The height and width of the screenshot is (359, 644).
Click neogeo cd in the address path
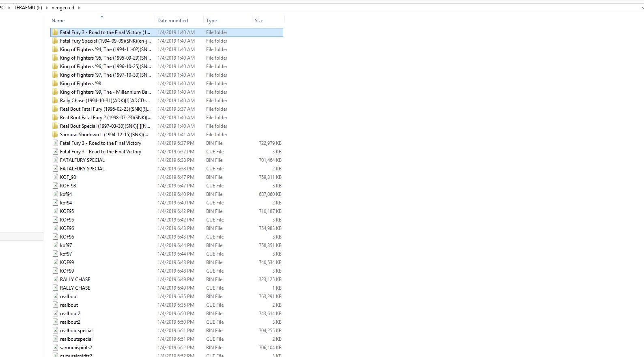pyautogui.click(x=63, y=8)
